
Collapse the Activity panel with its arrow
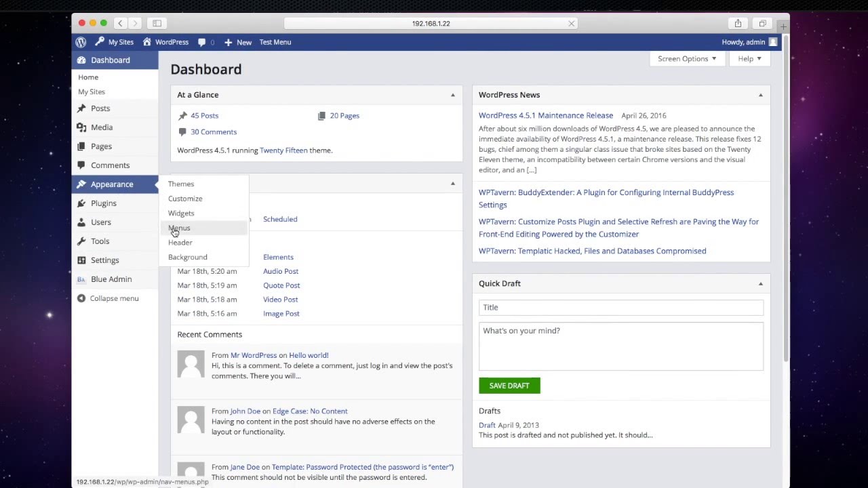tap(453, 184)
